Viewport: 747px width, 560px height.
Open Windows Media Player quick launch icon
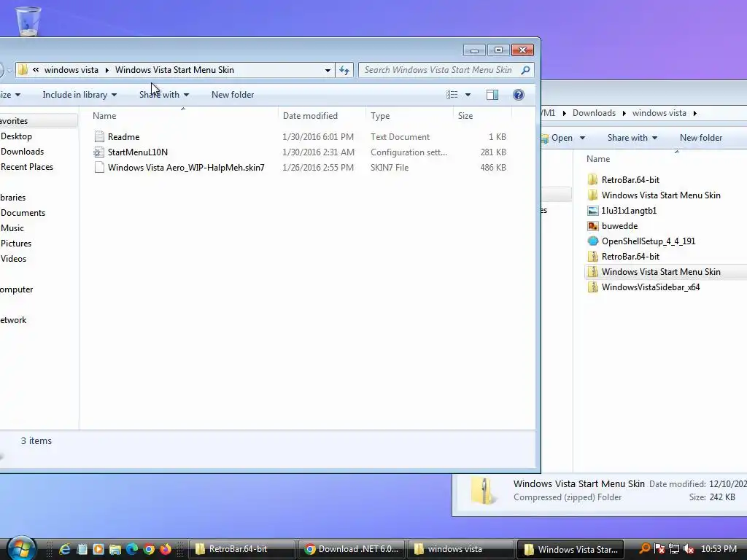click(x=98, y=550)
